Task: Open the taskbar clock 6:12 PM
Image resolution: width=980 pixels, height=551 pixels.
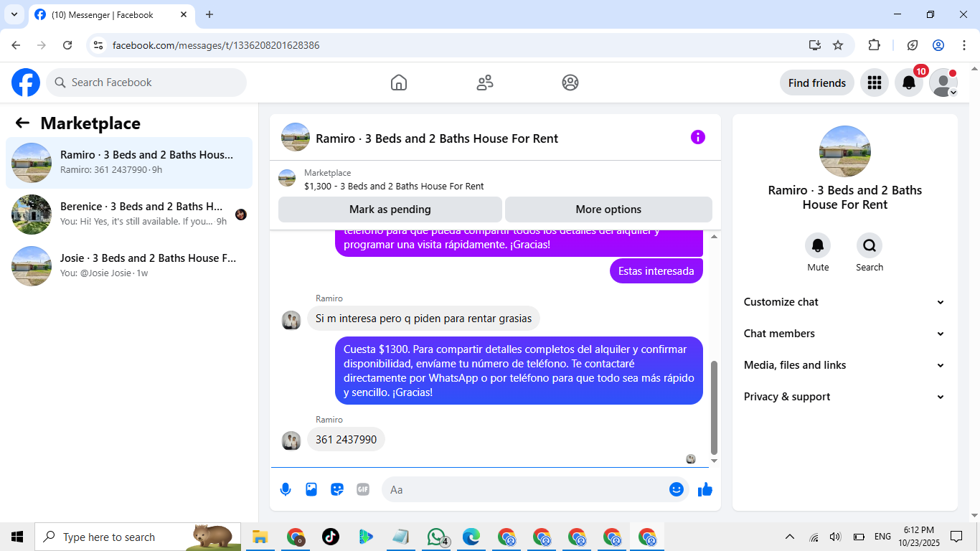Action: tap(919, 537)
